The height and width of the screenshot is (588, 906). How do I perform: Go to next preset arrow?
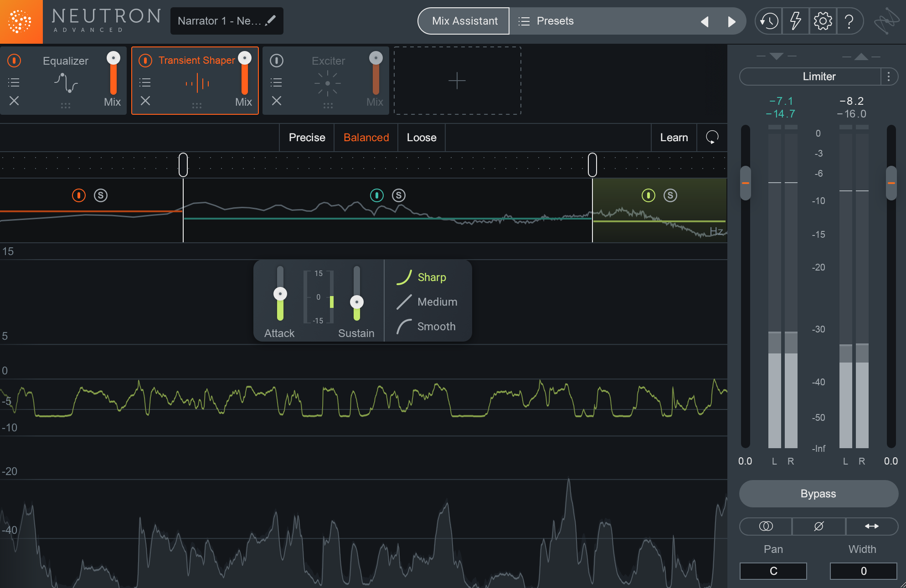[731, 21]
